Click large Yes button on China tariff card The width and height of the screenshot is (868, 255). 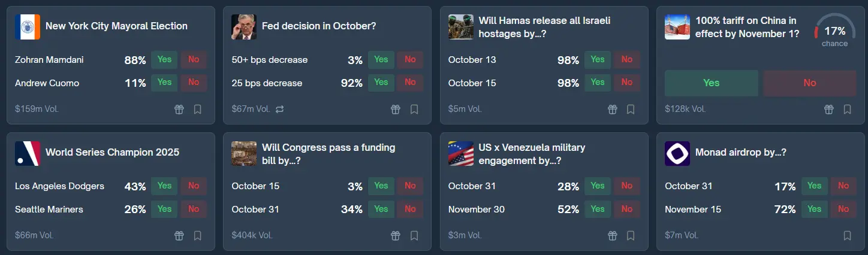click(711, 83)
